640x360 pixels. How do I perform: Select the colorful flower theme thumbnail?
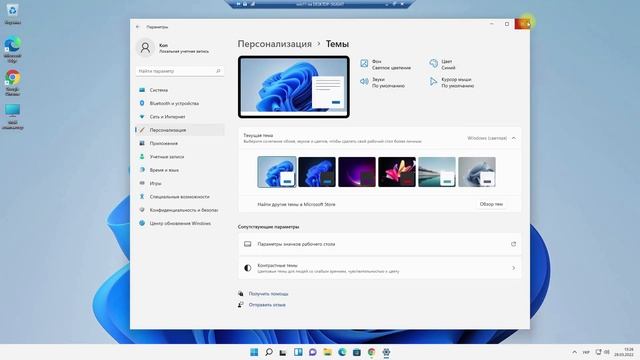(397, 172)
